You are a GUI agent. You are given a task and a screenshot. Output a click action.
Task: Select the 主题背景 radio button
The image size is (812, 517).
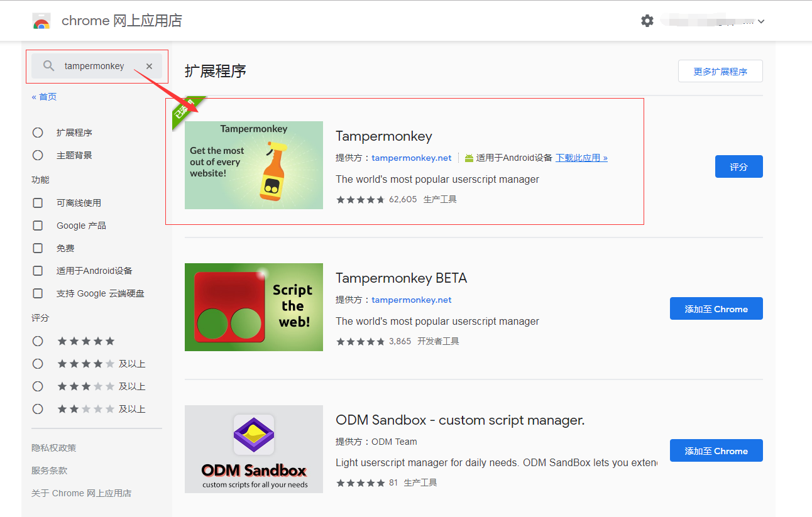click(38, 155)
